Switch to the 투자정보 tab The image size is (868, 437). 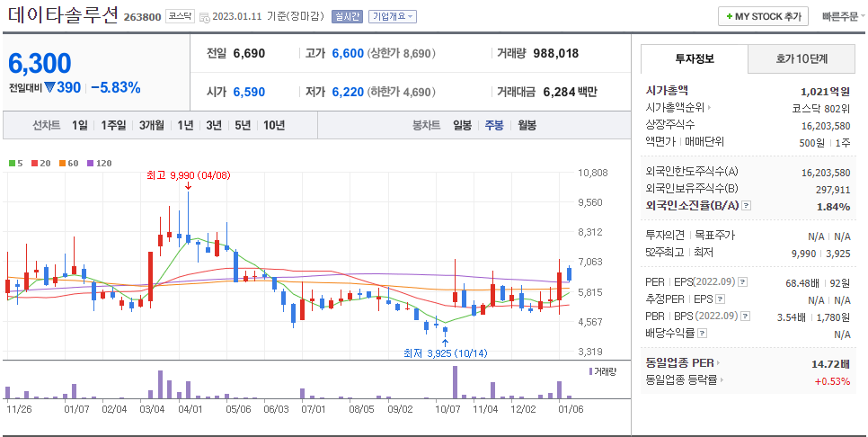[695, 58]
